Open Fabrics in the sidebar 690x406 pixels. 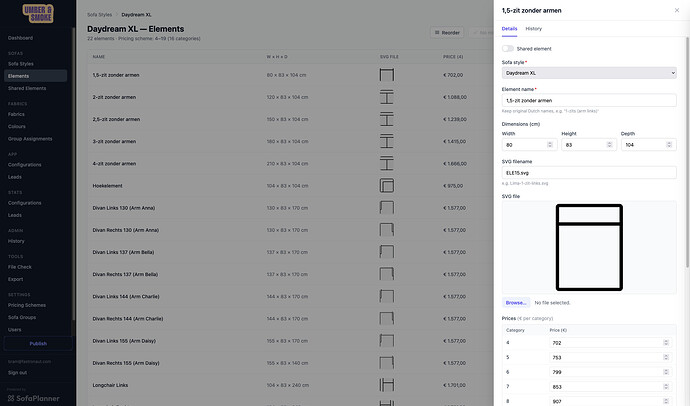16,114
